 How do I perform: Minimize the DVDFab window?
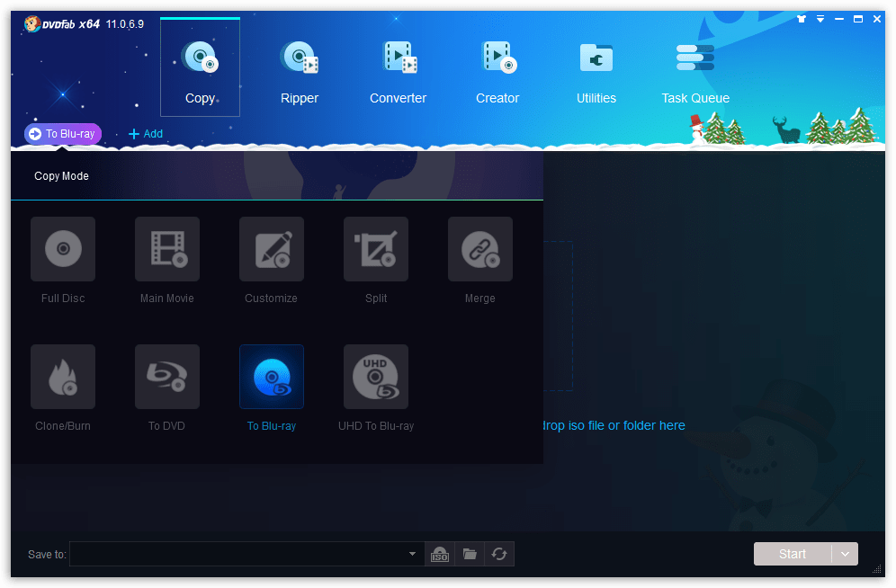click(x=838, y=19)
